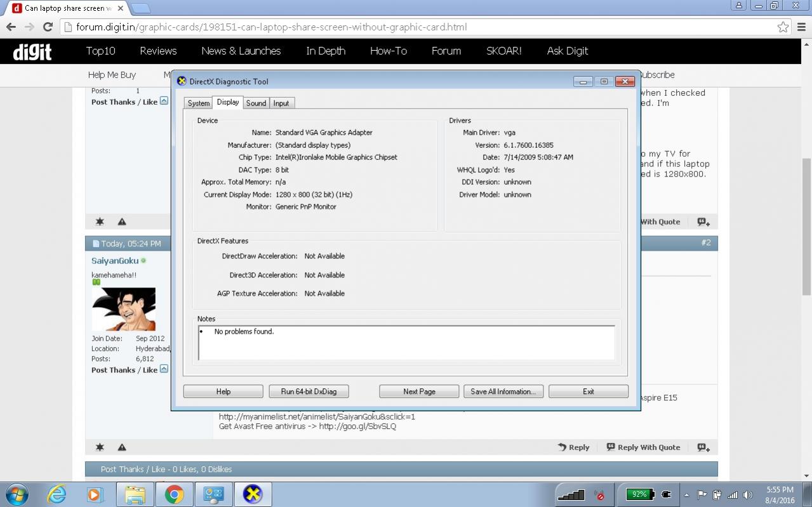Click the Chrome bookmark star icon
The image size is (812, 507).
tap(783, 27)
